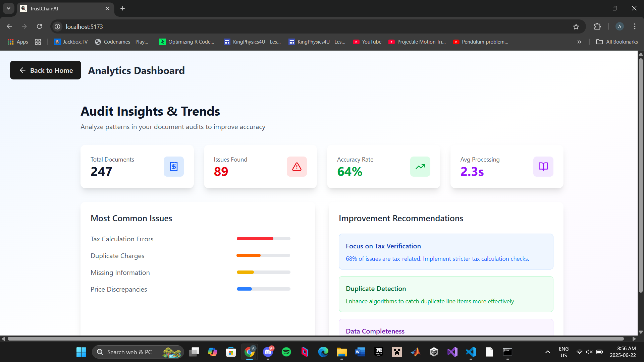
Task: Open the Chrome extensions puzzle icon
Action: coord(597,26)
